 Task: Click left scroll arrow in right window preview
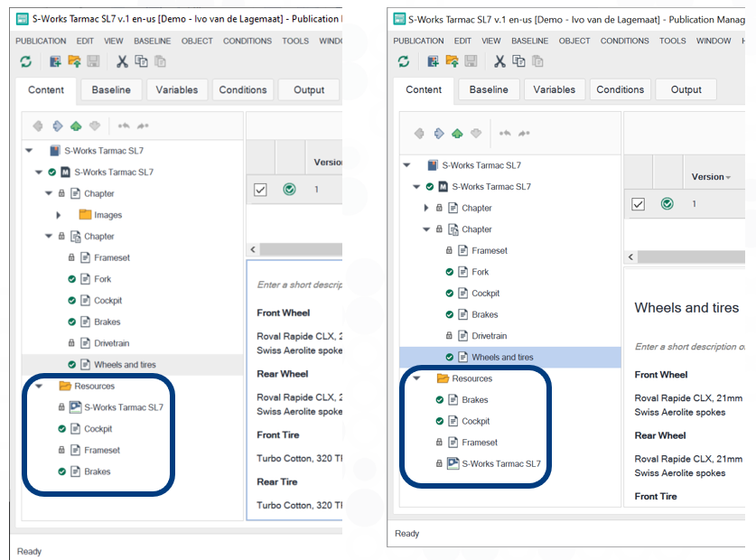(x=630, y=257)
